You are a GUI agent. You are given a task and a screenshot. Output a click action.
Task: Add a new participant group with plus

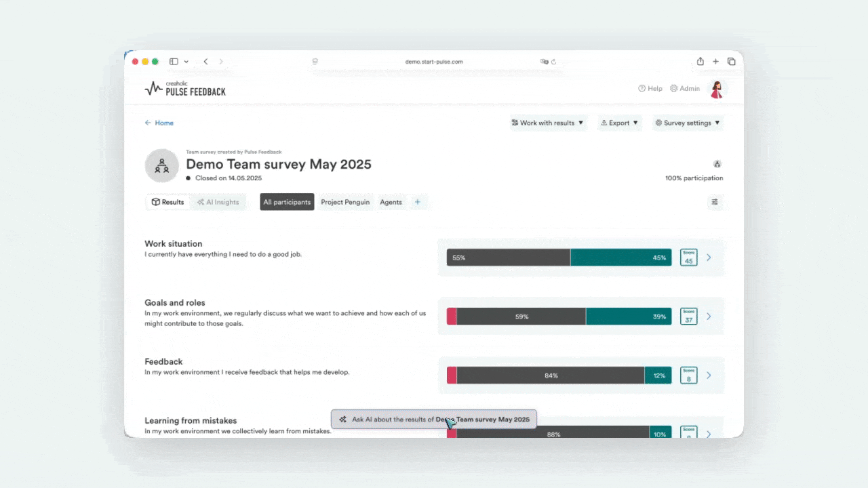coord(418,202)
